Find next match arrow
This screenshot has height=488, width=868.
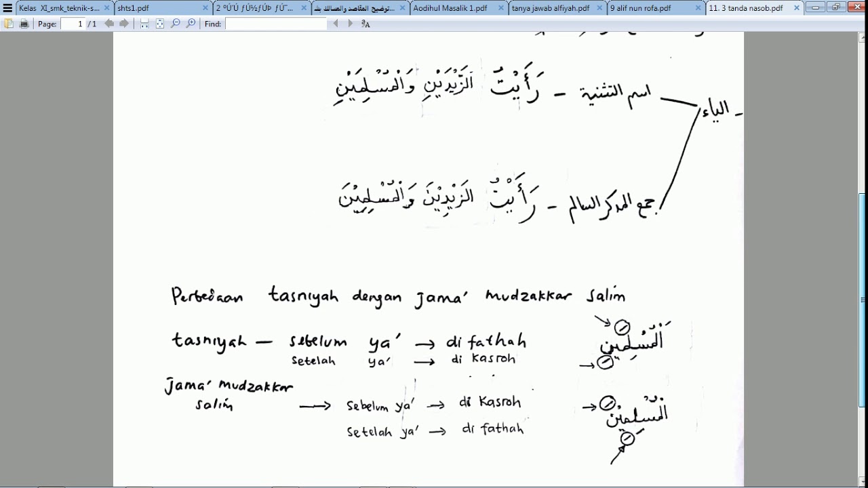pyautogui.click(x=350, y=24)
